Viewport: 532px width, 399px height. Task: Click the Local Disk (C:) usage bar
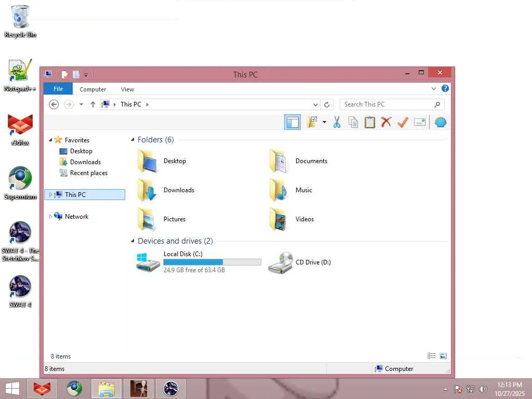tap(212, 262)
